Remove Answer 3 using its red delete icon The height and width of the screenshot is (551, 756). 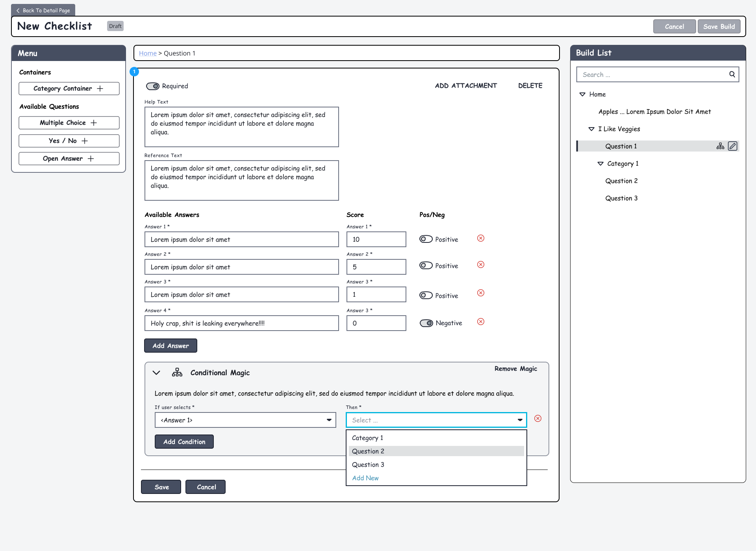point(481,293)
